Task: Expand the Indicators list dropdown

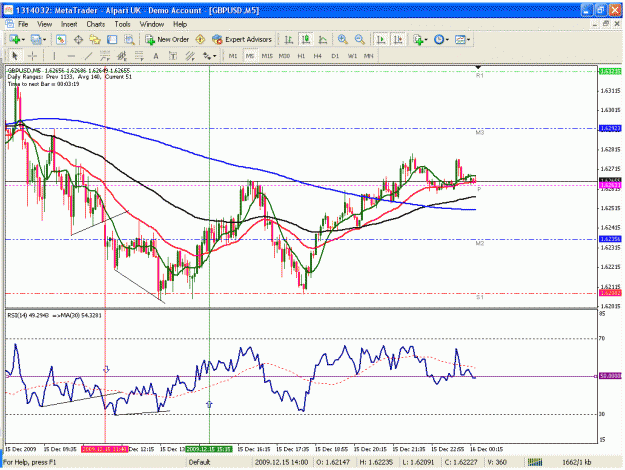Action: [x=426, y=39]
